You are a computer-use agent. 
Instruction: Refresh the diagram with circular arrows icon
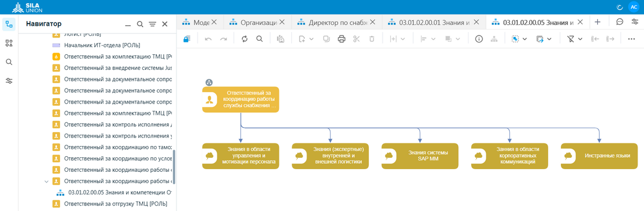click(x=245, y=39)
